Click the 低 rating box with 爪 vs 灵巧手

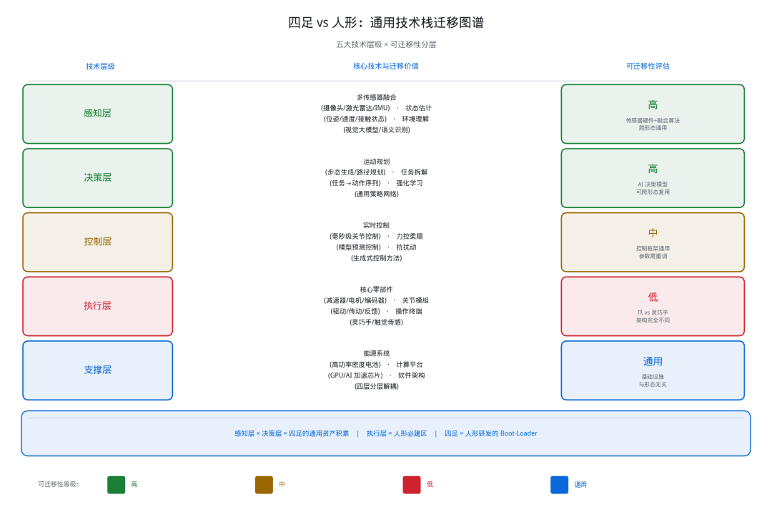(653, 306)
